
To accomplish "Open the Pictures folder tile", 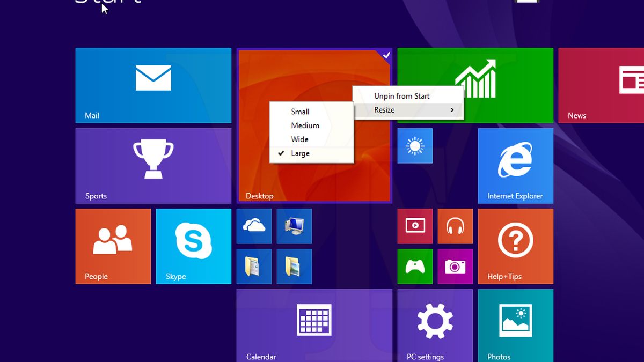I will tap(294, 267).
